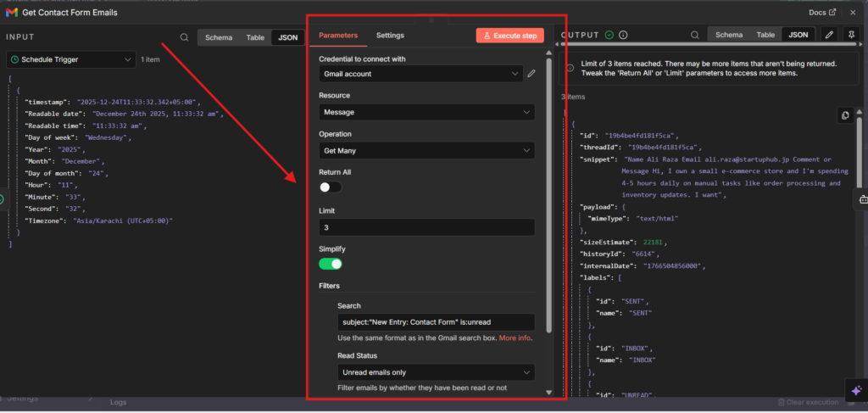
Task: Expand the Resource dropdown showing Message
Action: [427, 112]
